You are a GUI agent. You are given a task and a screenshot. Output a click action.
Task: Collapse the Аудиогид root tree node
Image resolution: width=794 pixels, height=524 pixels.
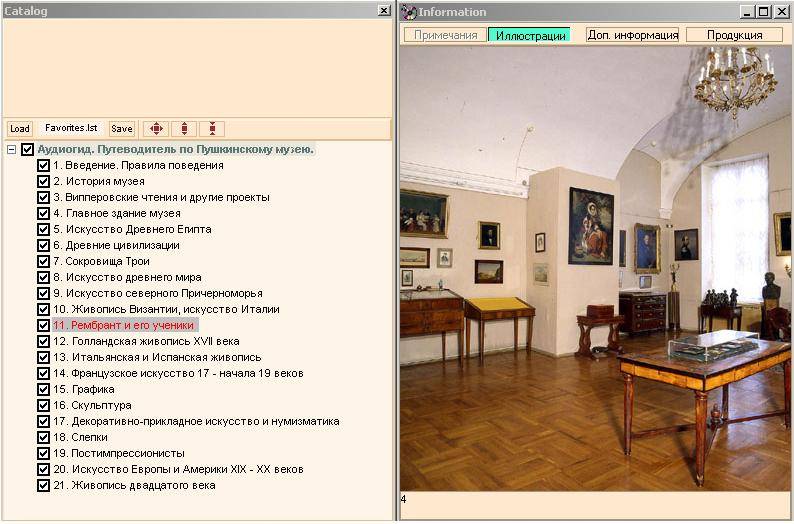[x=11, y=149]
